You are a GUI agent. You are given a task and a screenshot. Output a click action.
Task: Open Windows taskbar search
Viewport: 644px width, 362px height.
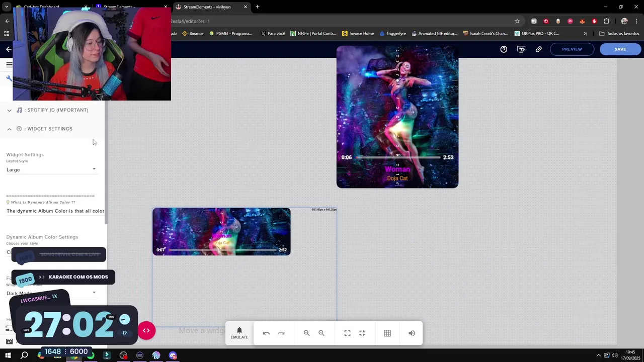pyautogui.click(x=24, y=355)
